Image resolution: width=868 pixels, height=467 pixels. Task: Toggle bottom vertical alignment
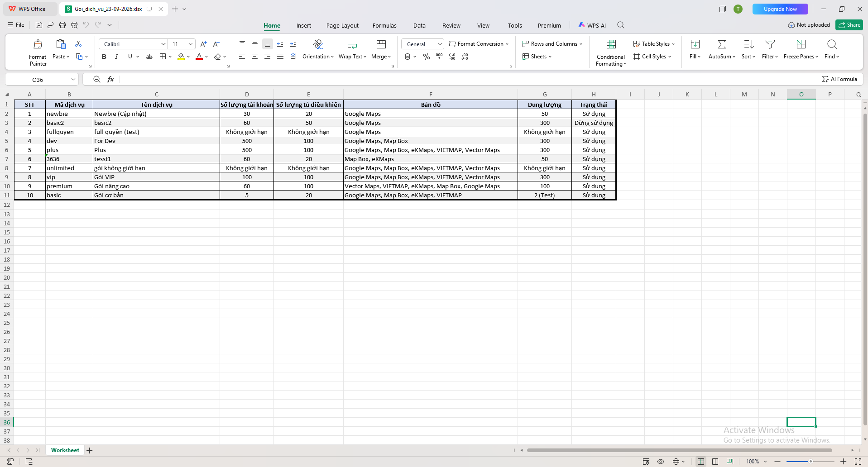(268, 44)
